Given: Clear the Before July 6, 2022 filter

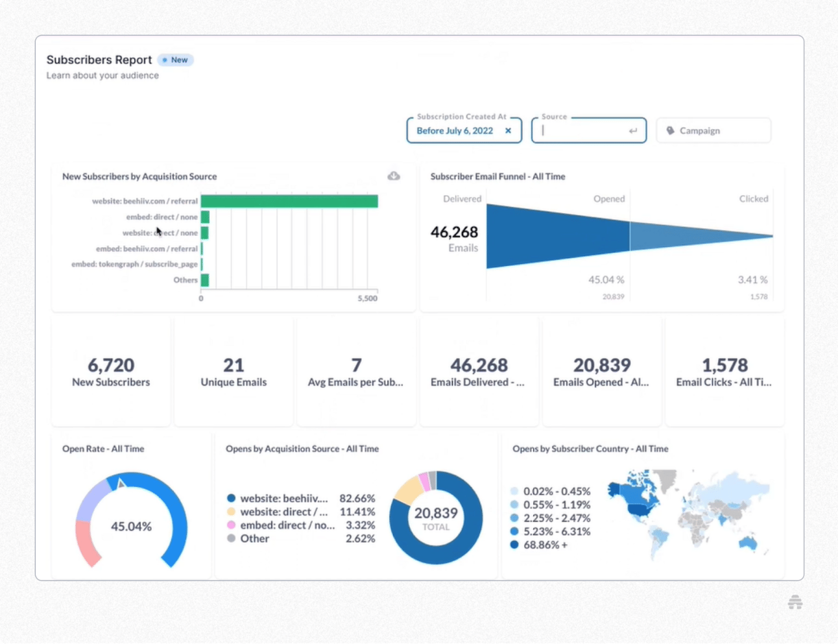Looking at the screenshot, I should click(508, 130).
